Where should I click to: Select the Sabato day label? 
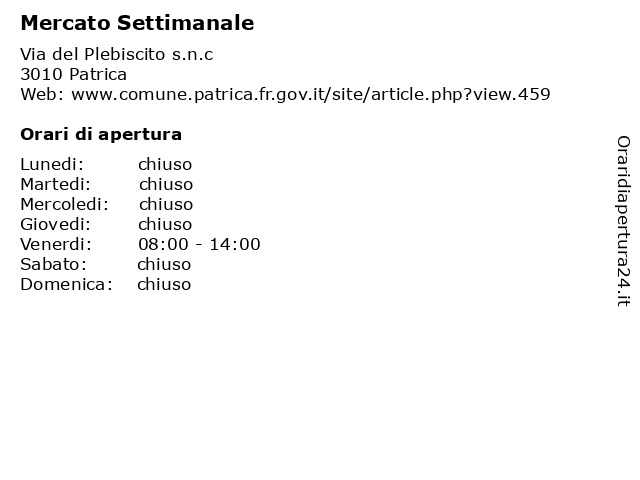53,264
